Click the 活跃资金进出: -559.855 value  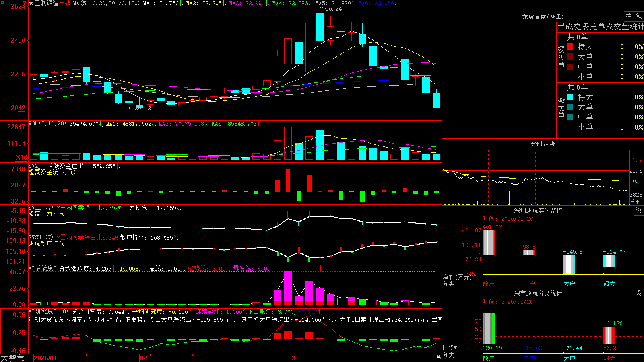pyautogui.click(x=83, y=166)
